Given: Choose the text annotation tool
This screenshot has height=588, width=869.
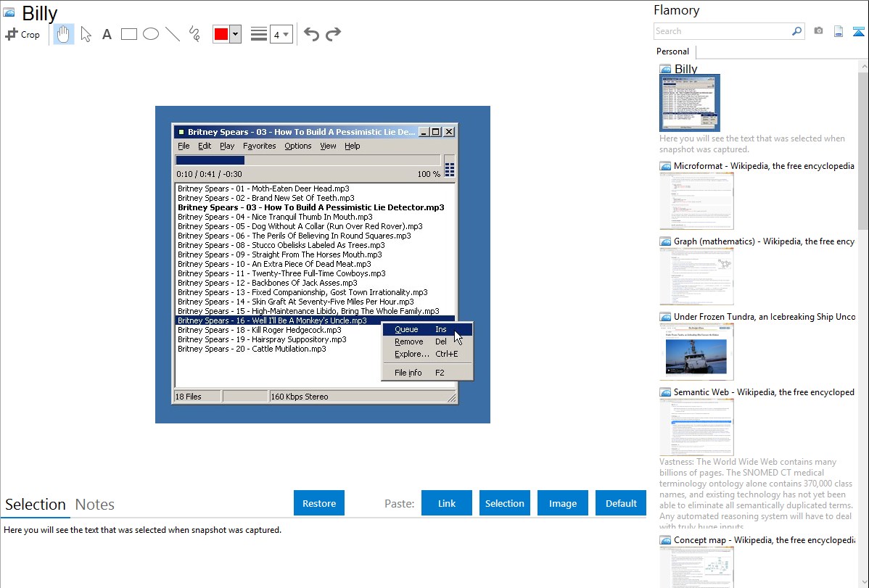Looking at the screenshot, I should coord(107,34).
